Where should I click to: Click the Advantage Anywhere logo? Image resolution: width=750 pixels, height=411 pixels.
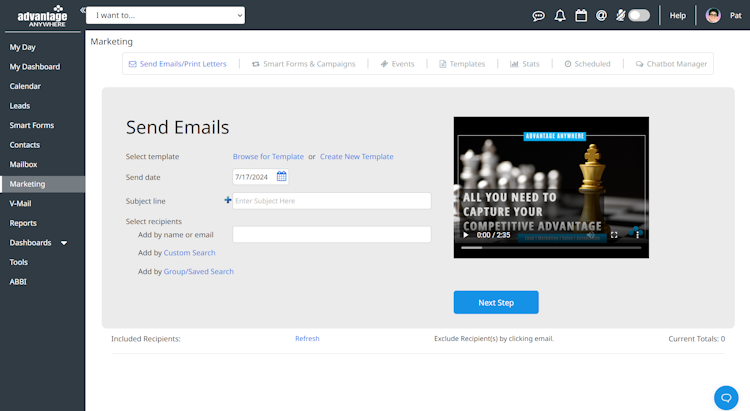coord(43,16)
